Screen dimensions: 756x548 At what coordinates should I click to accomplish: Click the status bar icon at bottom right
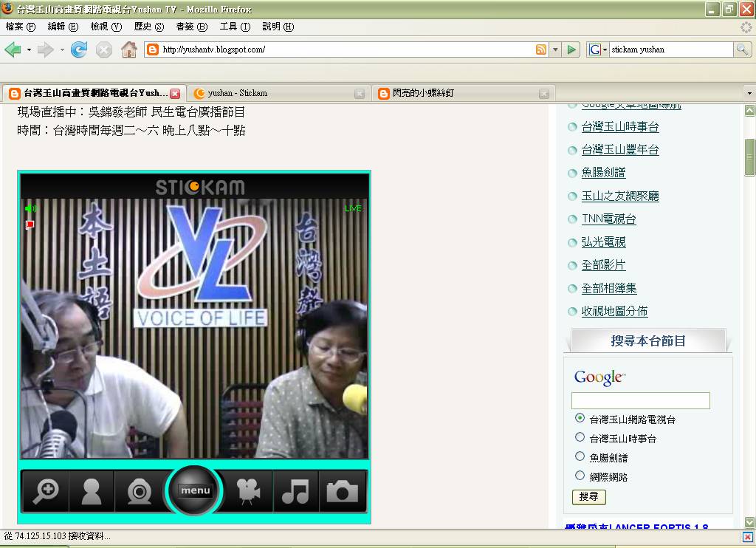point(747,536)
